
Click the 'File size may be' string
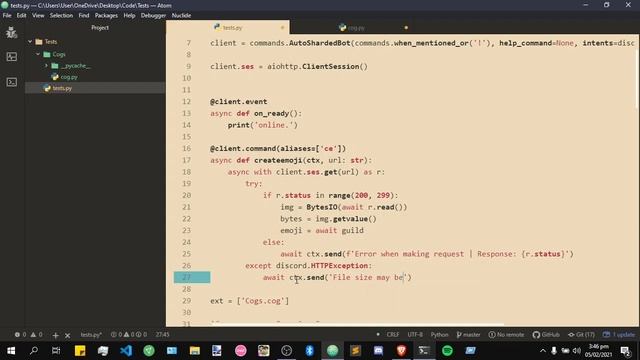(369, 278)
